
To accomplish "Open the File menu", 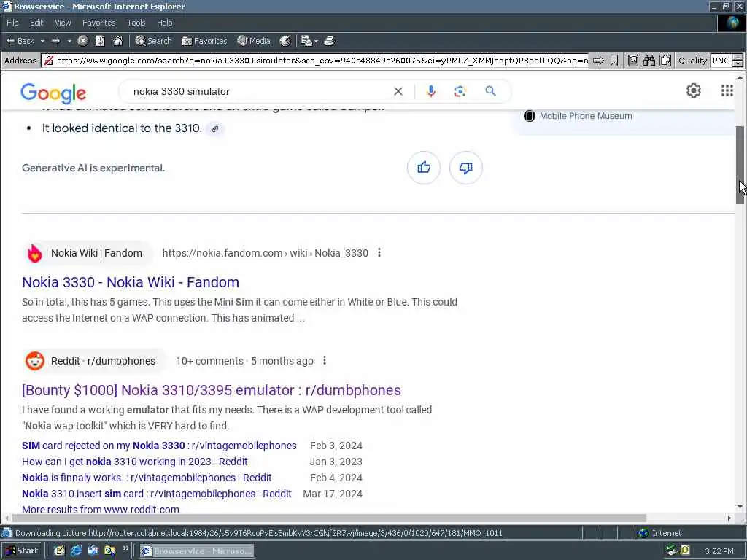I will coord(12,23).
